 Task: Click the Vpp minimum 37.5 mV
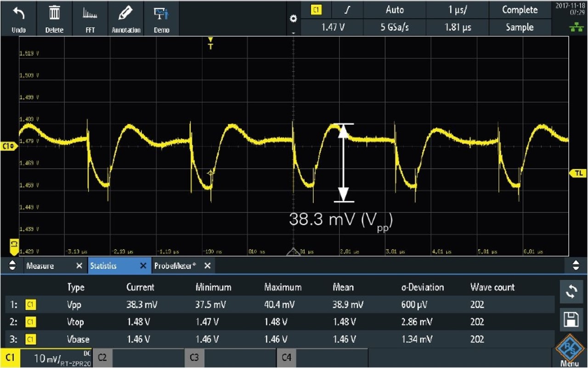pos(211,305)
